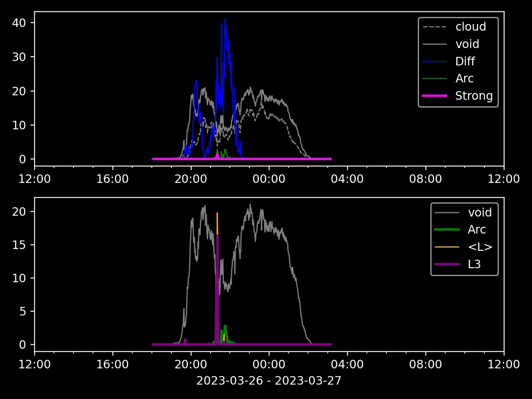Click the 'Arc' legend label in bottom plot
Viewport: 532px width, 399px height.
(x=477, y=229)
